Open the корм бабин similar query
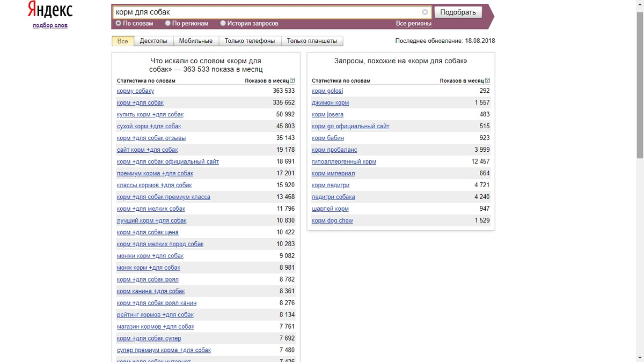Screen dimensions: 644x362 click(x=328, y=138)
